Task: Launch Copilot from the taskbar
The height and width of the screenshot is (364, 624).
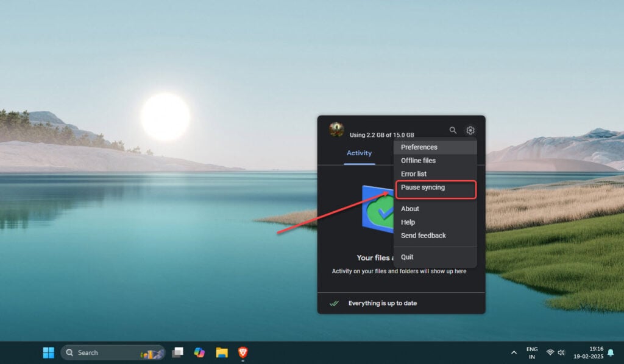Action: point(199,352)
